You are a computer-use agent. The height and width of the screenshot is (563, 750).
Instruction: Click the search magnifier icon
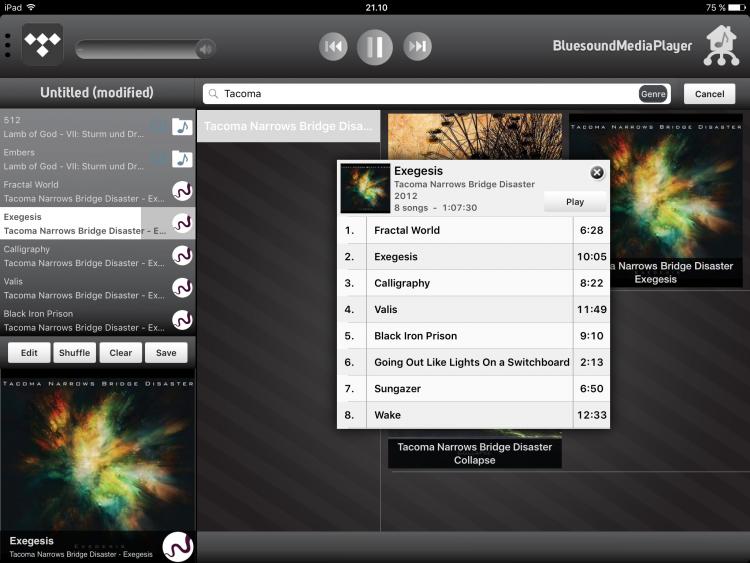pos(213,94)
